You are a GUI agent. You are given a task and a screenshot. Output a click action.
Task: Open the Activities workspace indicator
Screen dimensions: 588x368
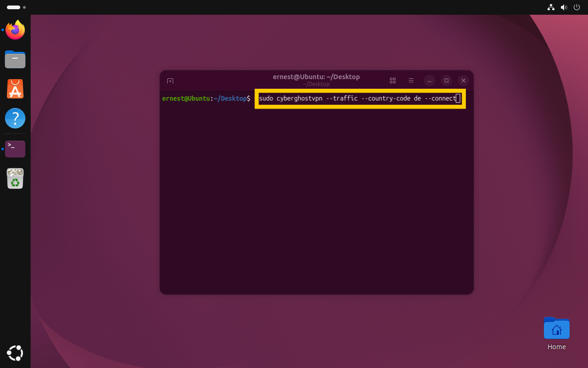tap(16, 7)
